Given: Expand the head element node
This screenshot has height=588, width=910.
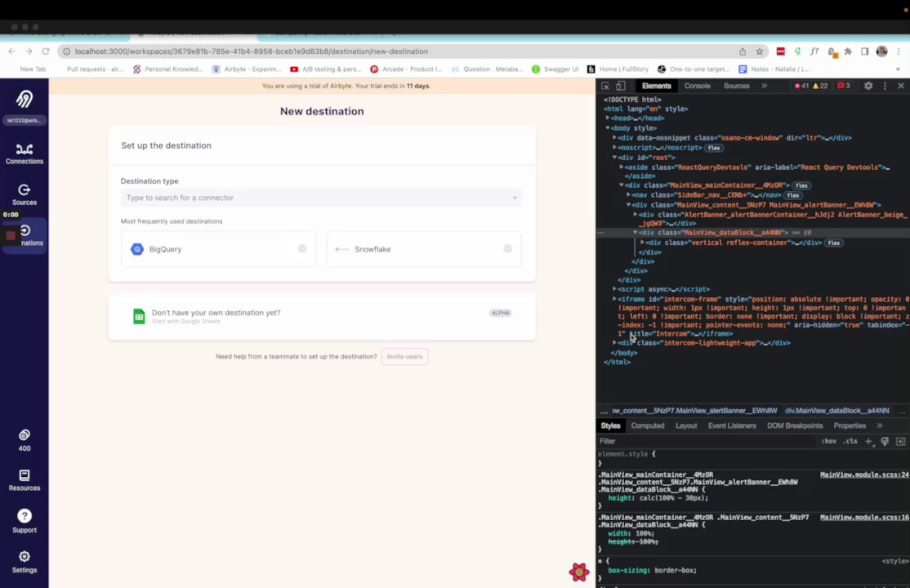Looking at the screenshot, I should coord(608,118).
